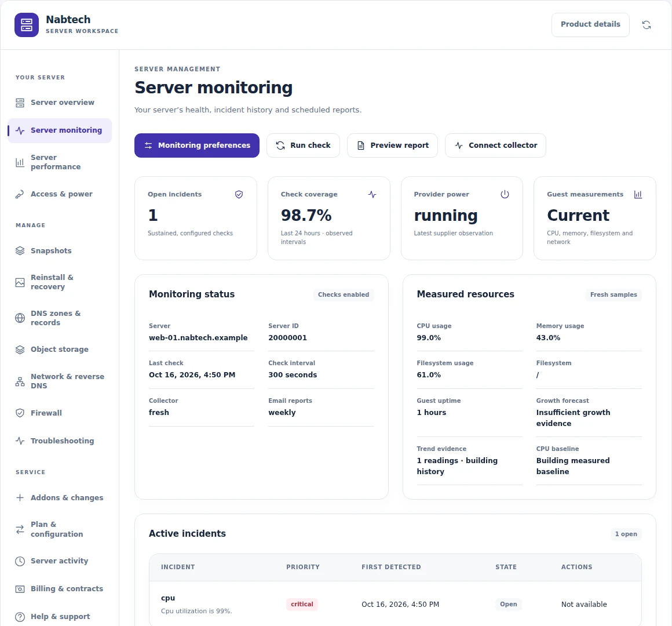This screenshot has width=672, height=626.
Task: Go to Access & power page
Action: [x=60, y=194]
